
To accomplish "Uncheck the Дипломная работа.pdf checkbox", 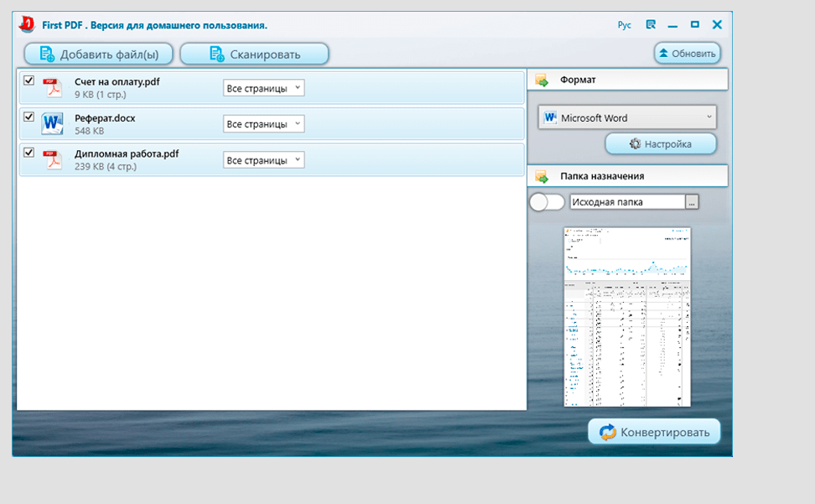I will click(29, 153).
